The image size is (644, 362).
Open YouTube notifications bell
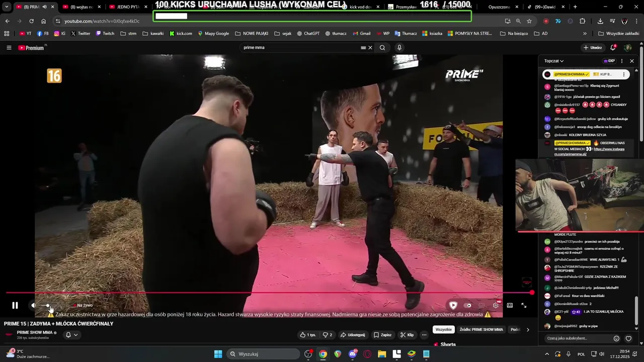point(613,48)
